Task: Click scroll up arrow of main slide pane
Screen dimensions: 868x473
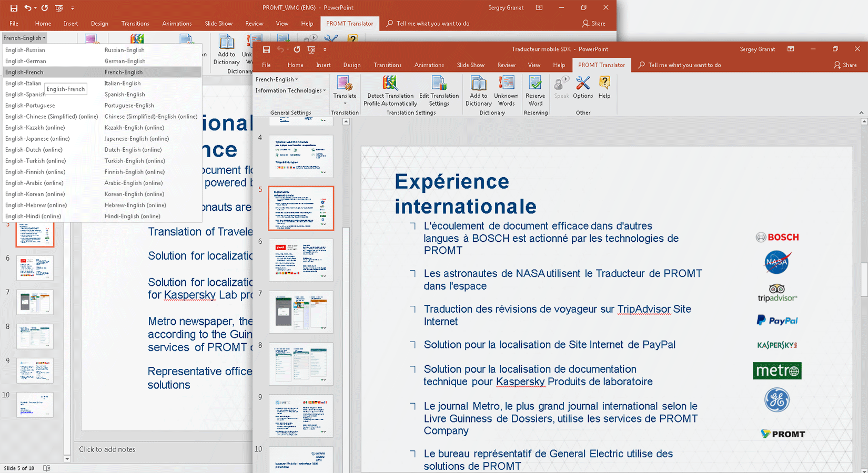Action: click(864, 122)
